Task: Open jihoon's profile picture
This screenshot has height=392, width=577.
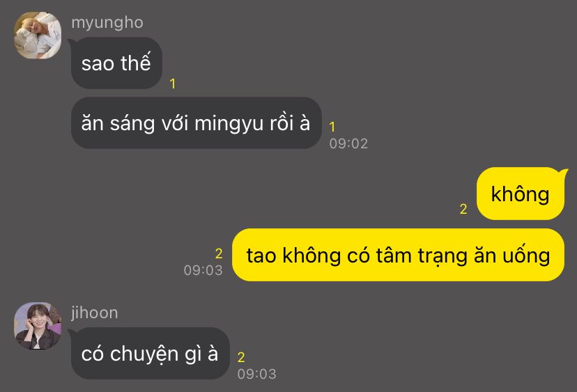Action: 38,326
